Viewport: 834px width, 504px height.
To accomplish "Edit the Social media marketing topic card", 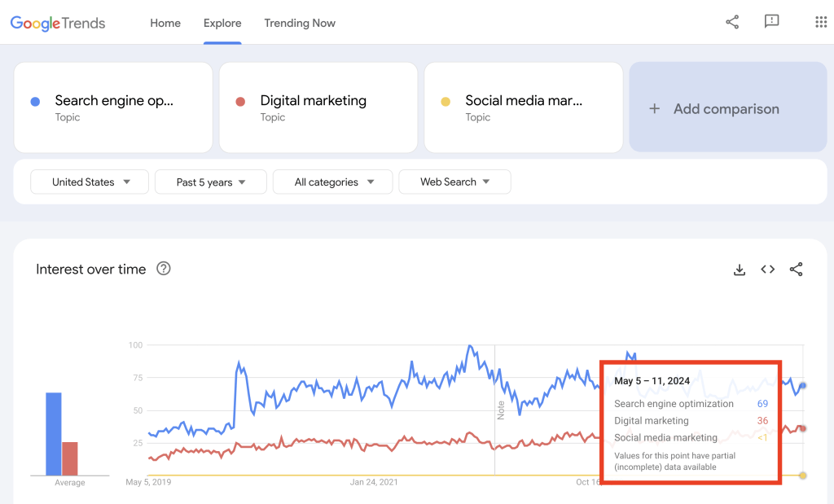I will [x=524, y=107].
